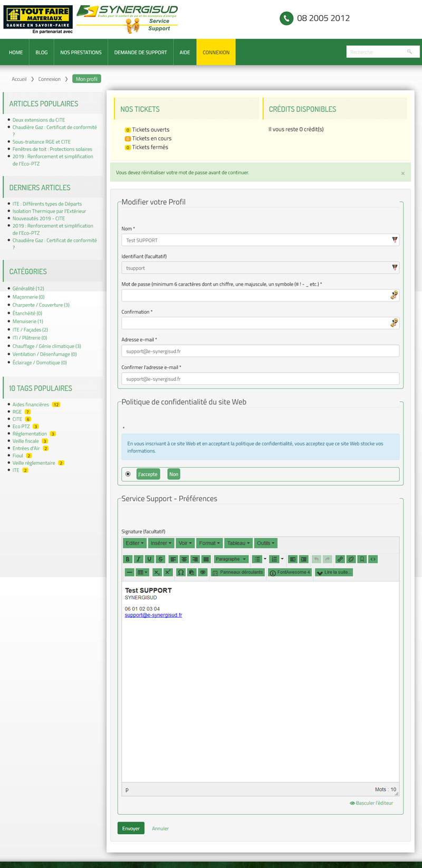Viewport: 422px width, 868px height.
Task: Open the Accueil breadcrumb link
Action: 19,79
